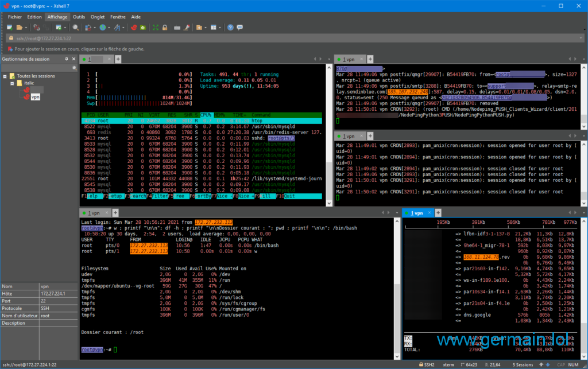Click the new session toolbar icon
Screen dimensions: 588x369
click(10, 28)
